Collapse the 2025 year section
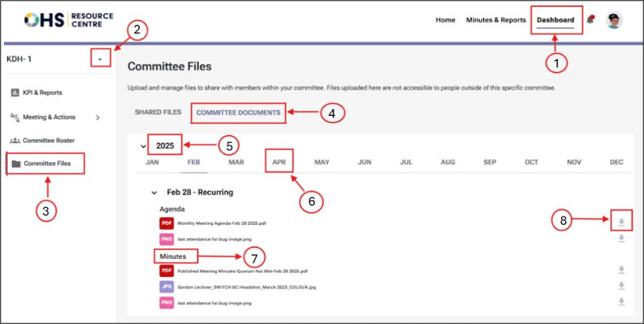644x324 pixels. 143,145
